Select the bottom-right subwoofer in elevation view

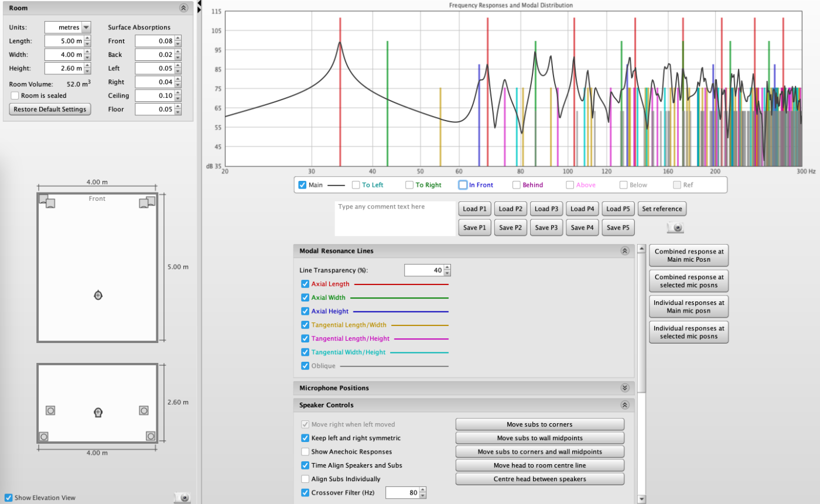151,436
